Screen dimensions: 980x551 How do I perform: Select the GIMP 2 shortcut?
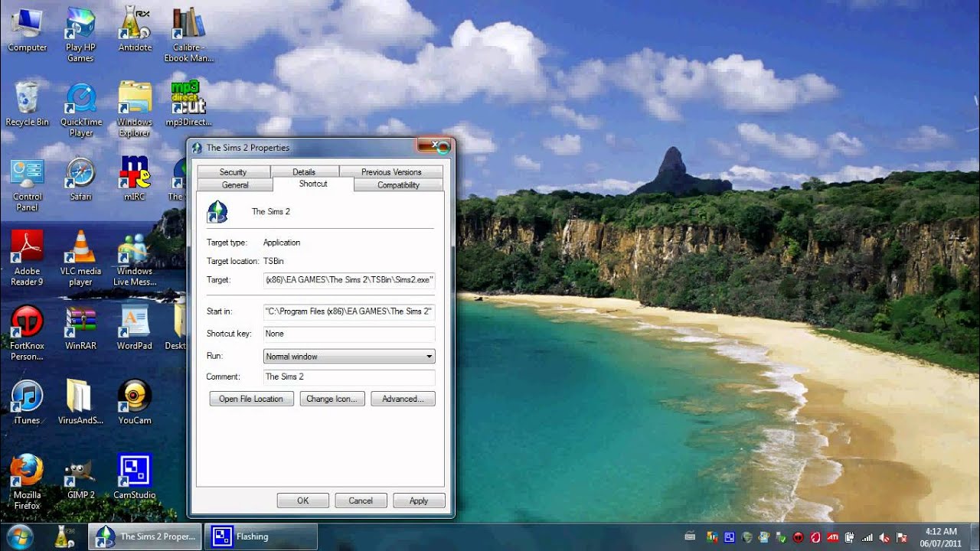point(80,478)
